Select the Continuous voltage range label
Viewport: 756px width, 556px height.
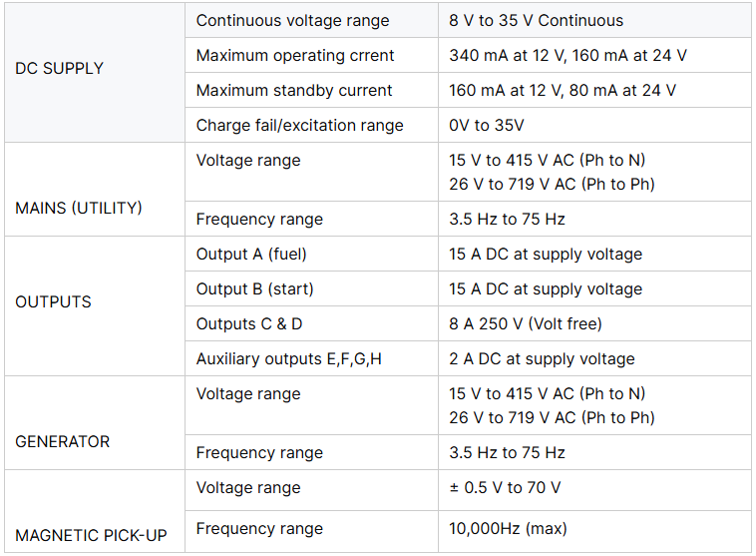click(x=292, y=20)
